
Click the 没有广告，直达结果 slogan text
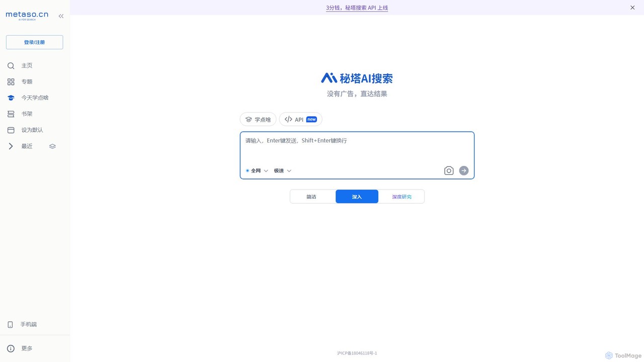357,94
